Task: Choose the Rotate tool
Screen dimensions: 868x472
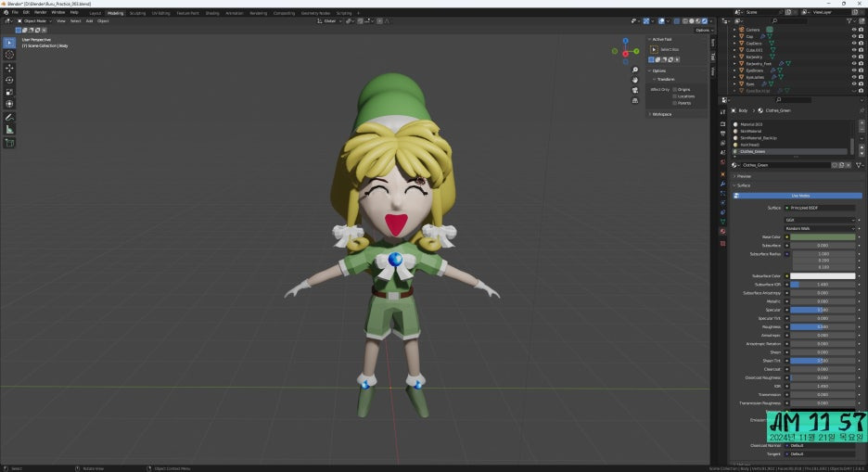Action: [9, 80]
